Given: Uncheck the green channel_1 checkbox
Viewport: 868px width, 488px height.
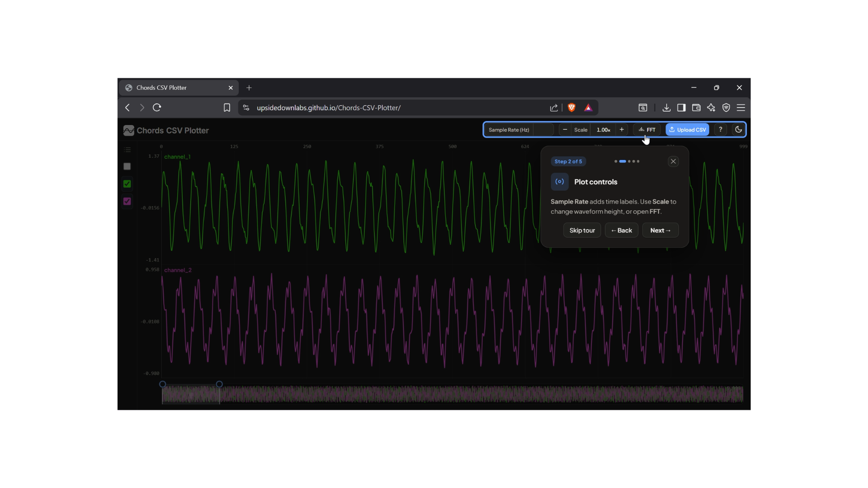Looking at the screenshot, I should pos(127,184).
